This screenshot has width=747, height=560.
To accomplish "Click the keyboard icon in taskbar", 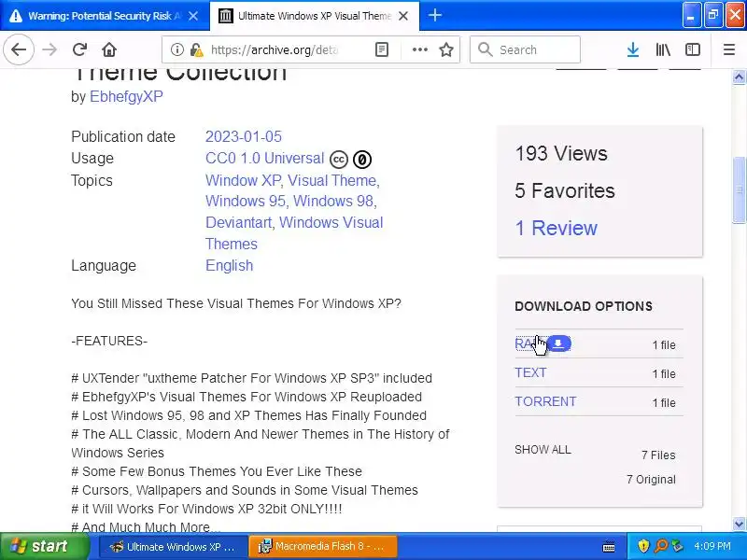I will click(x=609, y=547).
